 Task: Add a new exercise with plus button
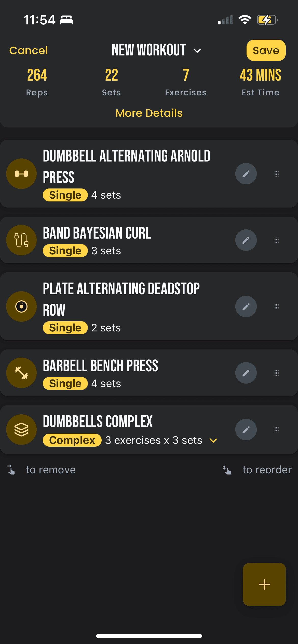(x=264, y=584)
